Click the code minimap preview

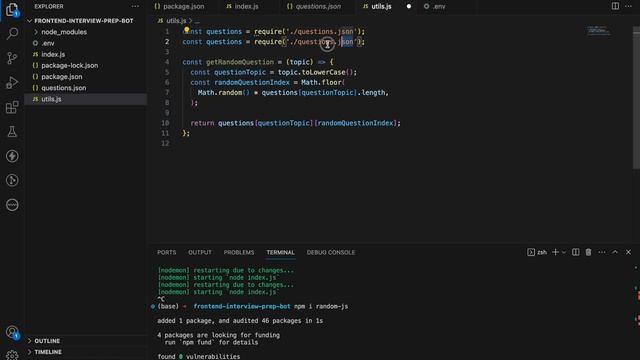click(598, 31)
